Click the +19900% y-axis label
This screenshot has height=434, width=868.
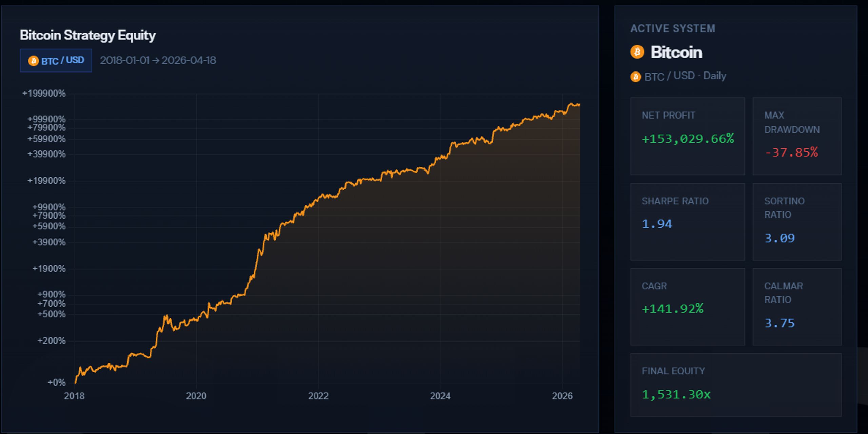[x=46, y=181]
